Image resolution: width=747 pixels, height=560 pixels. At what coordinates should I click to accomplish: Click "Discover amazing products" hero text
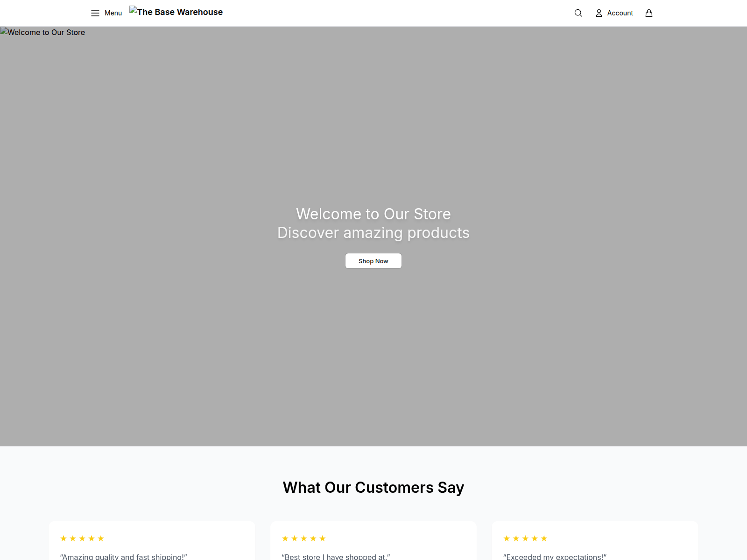(373, 232)
